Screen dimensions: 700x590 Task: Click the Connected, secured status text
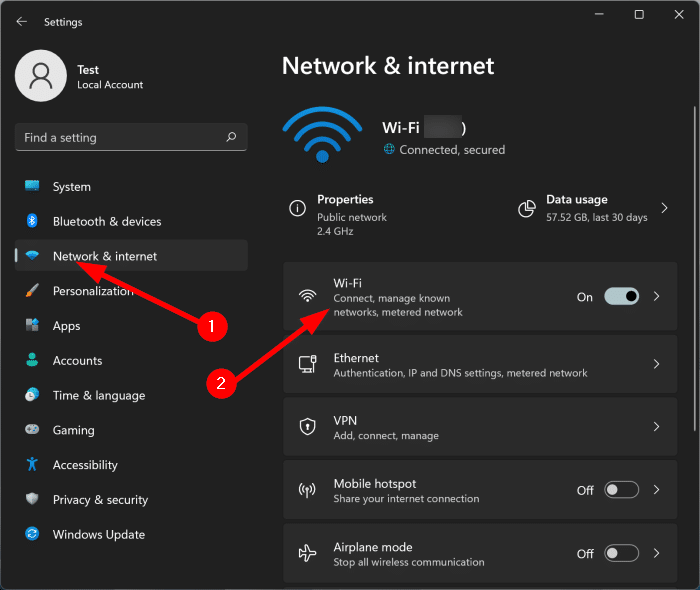[x=452, y=150]
